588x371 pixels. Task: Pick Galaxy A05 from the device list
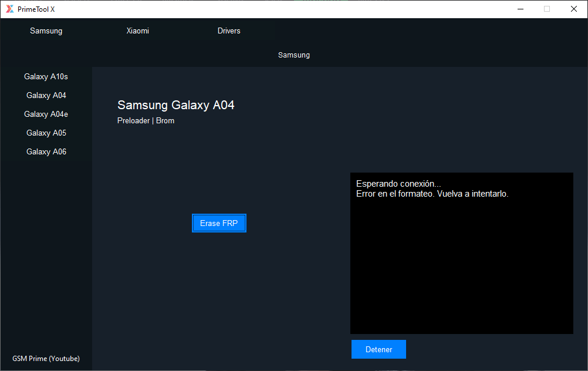46,133
